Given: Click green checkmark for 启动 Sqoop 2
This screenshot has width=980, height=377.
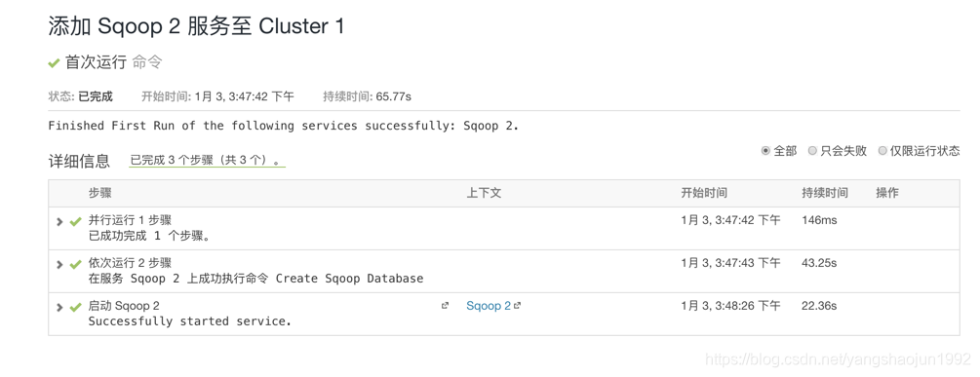Looking at the screenshot, I should 76,308.
